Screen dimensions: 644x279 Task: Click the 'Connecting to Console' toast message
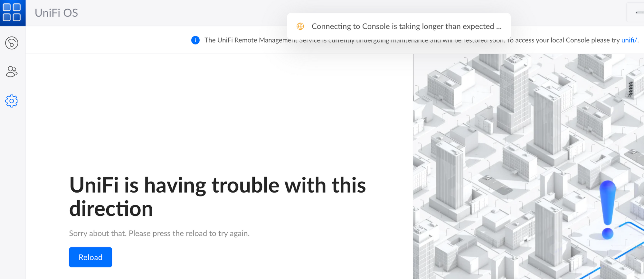tap(406, 26)
